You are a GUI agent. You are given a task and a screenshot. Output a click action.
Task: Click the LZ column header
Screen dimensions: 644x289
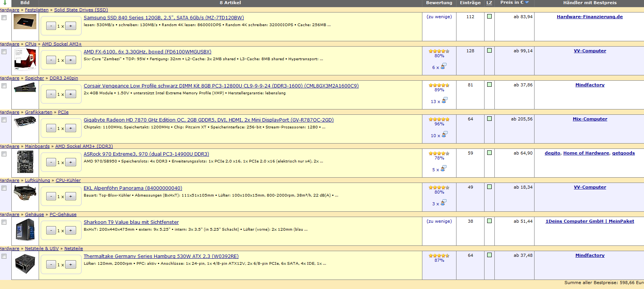coord(489,3)
